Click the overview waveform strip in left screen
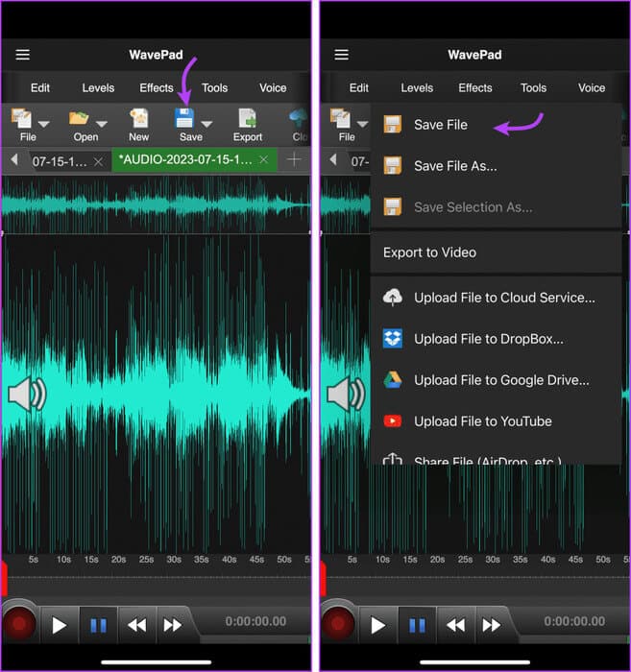Viewport: 631px width, 672px height. tap(156, 204)
